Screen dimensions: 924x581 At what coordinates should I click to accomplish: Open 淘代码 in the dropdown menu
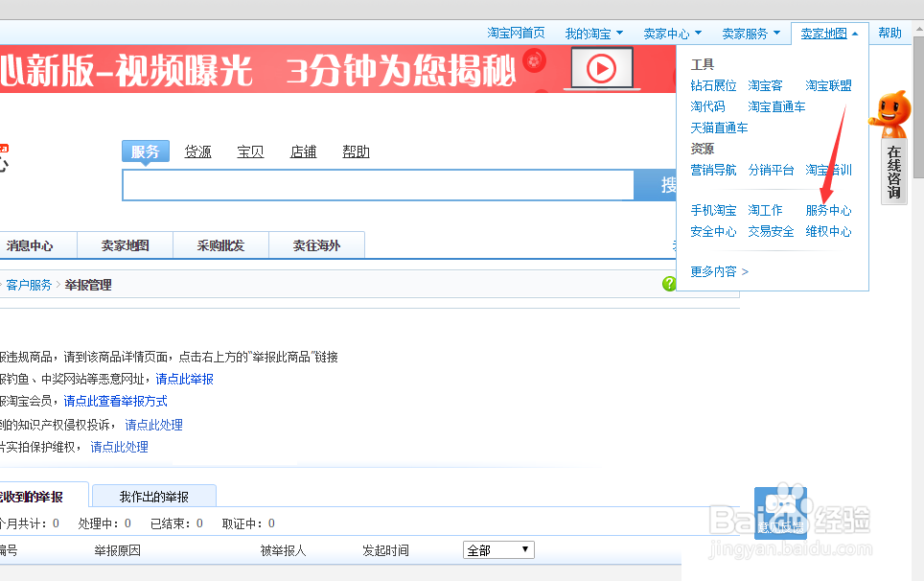click(x=707, y=106)
